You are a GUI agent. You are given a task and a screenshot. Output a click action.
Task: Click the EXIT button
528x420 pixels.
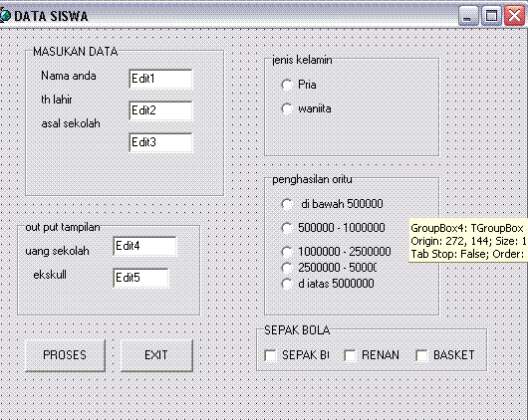[x=156, y=355]
